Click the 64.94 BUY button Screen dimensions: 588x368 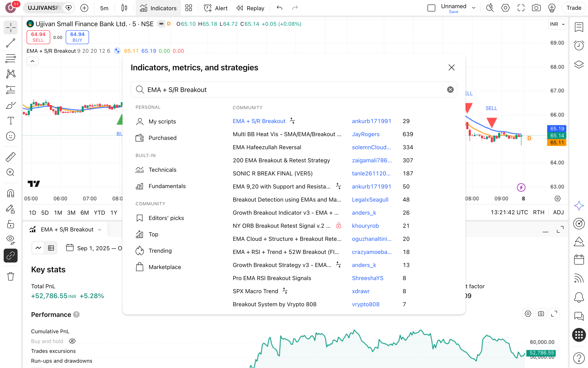[77, 37]
